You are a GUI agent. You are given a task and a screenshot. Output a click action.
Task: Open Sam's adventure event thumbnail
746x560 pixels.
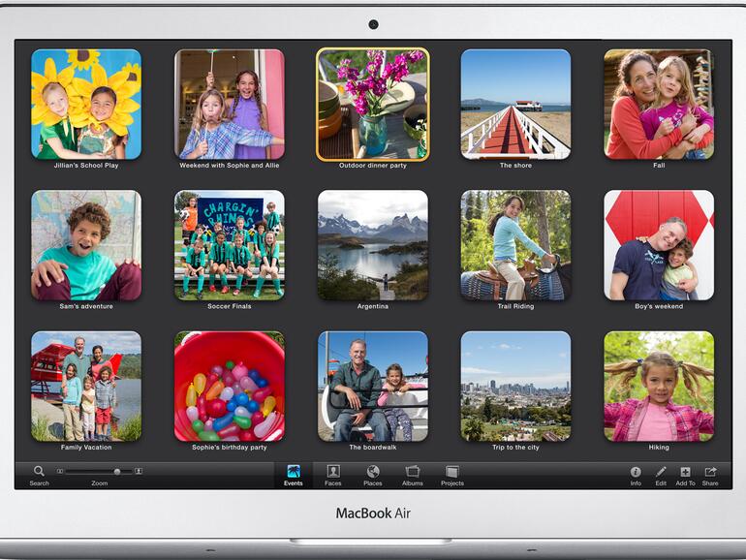86,245
